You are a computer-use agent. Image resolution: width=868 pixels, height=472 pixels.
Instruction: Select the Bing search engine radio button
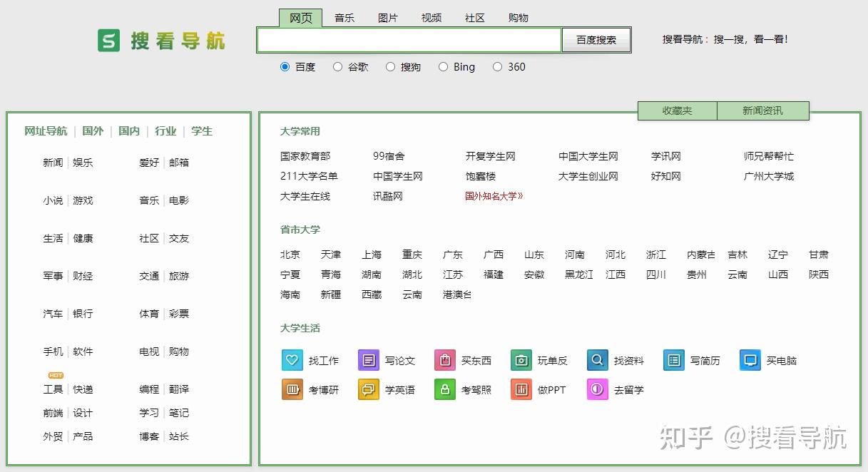tap(443, 67)
